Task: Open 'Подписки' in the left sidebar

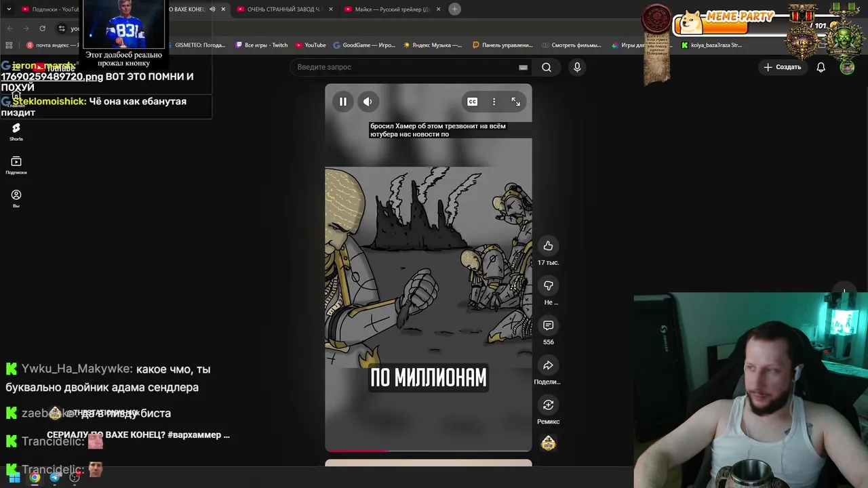Action: (x=16, y=165)
